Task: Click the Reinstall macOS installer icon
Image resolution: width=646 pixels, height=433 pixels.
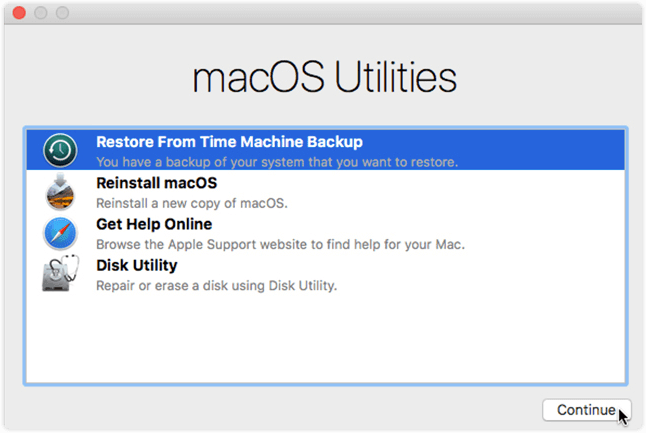Action: (x=60, y=192)
